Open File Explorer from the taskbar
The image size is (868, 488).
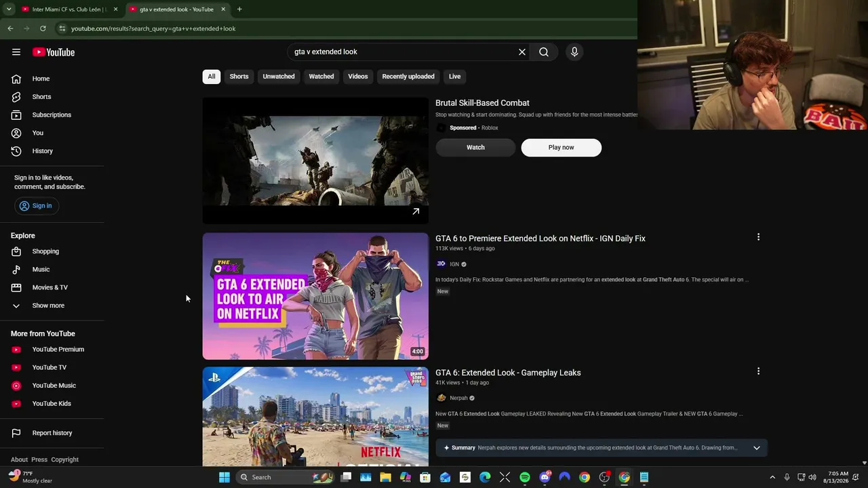[x=386, y=477]
